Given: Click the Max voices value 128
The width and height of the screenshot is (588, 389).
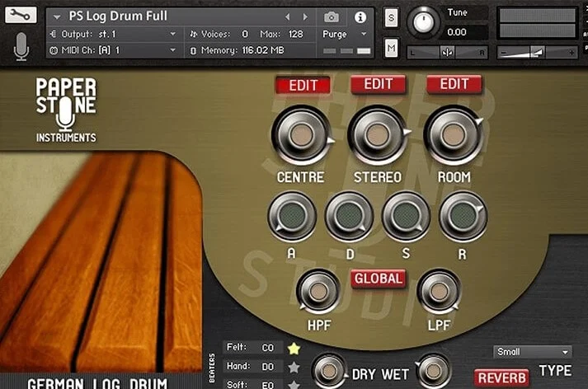Looking at the screenshot, I should (x=295, y=34).
